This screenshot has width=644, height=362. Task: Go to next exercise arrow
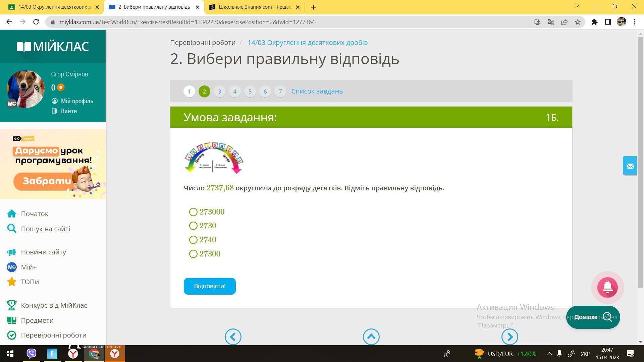tap(509, 337)
